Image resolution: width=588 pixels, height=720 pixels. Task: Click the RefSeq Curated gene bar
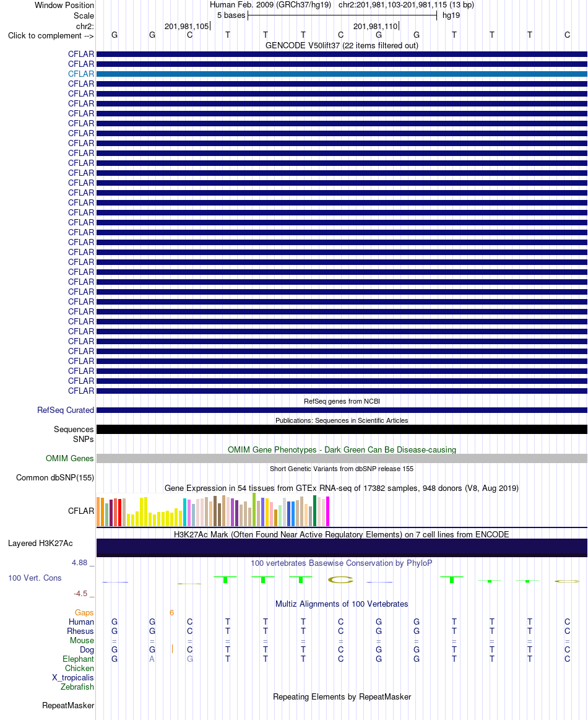coord(342,410)
